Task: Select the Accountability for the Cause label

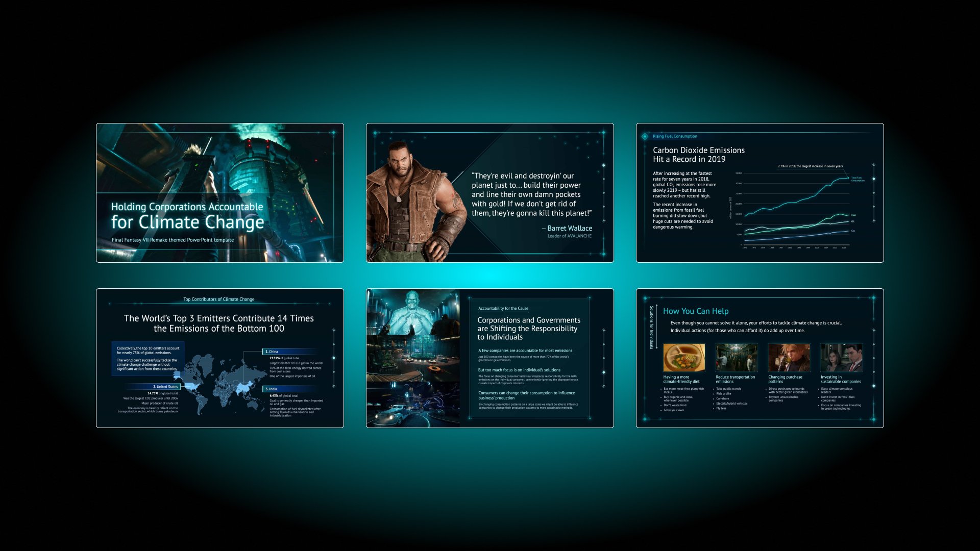Action: [x=503, y=308]
